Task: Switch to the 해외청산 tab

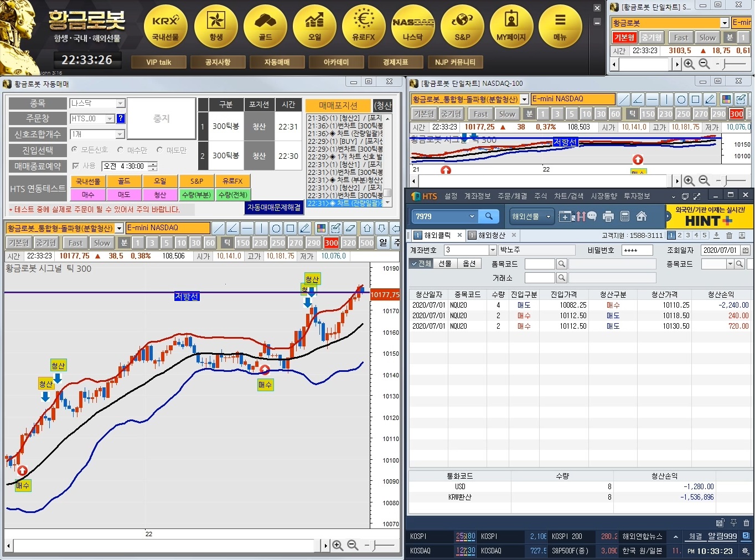Action: tap(492, 235)
